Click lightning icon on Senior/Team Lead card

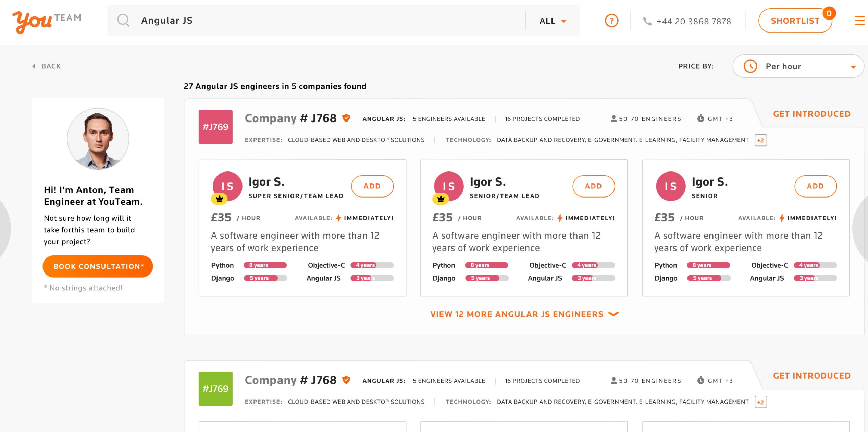pos(560,218)
